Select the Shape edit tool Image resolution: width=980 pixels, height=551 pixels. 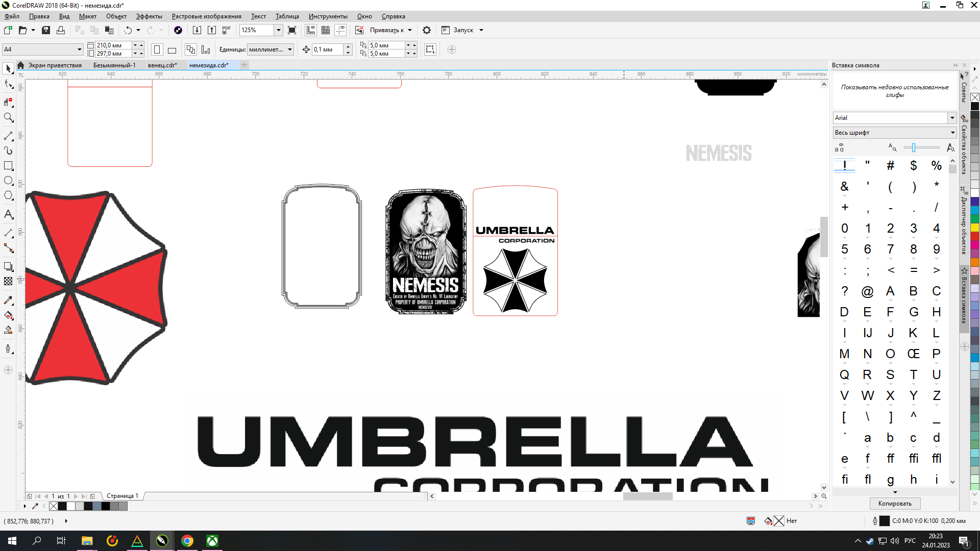coord(8,84)
